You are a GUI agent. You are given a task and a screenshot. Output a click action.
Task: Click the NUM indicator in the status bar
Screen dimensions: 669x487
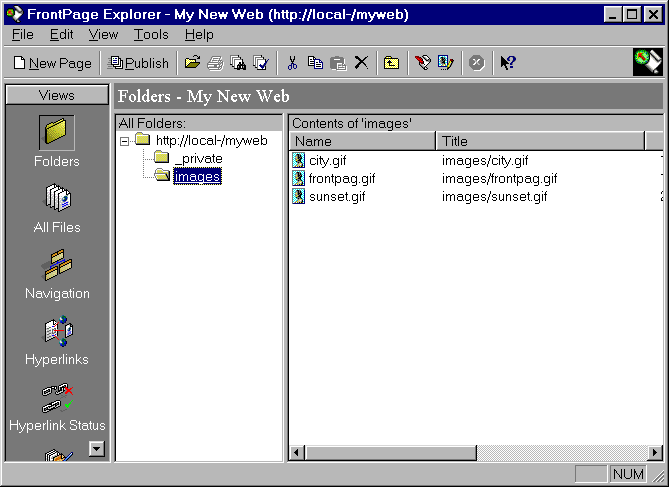(x=628, y=474)
